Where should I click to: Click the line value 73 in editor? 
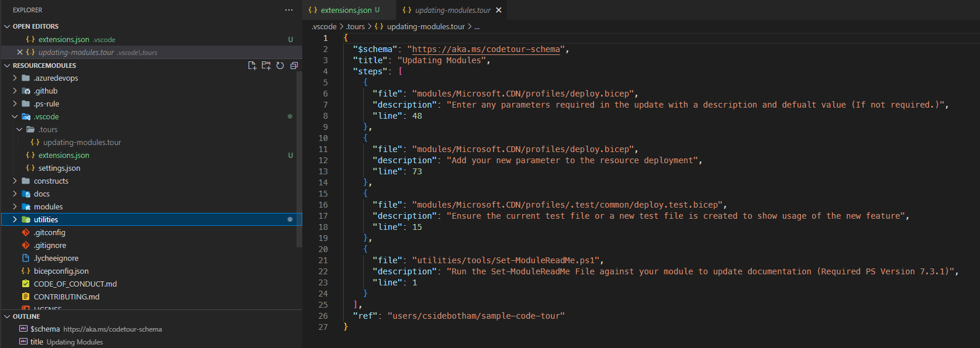417,171
